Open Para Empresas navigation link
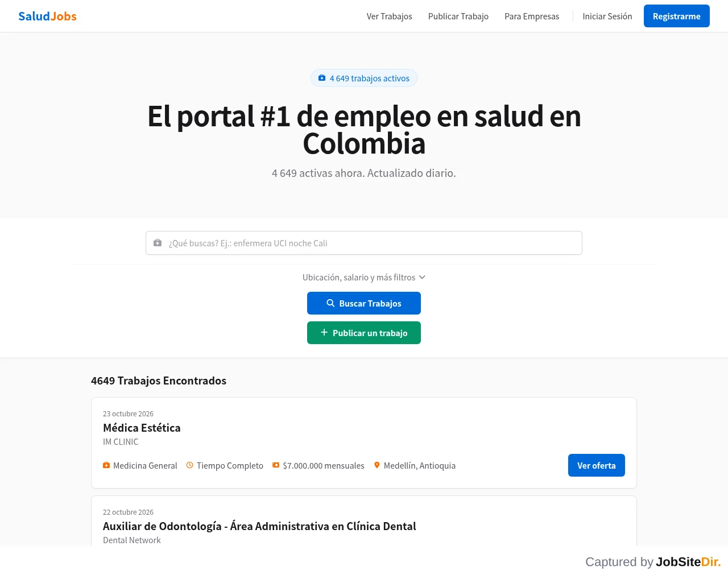Viewport: 728px width, 579px height. click(x=532, y=16)
